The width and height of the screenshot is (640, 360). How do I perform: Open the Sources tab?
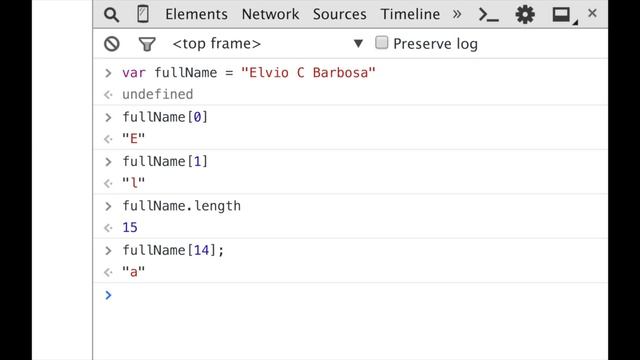pos(340,14)
